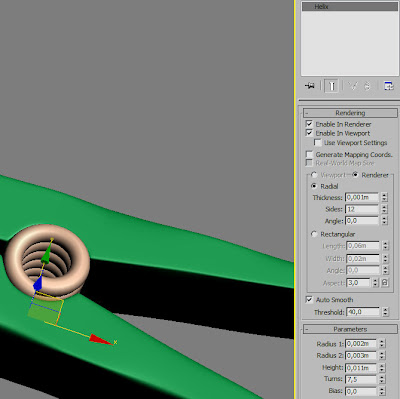Open Configure Modifier Sets icon
Image resolution: width=400 pixels, height=399 pixels.
click(389, 86)
